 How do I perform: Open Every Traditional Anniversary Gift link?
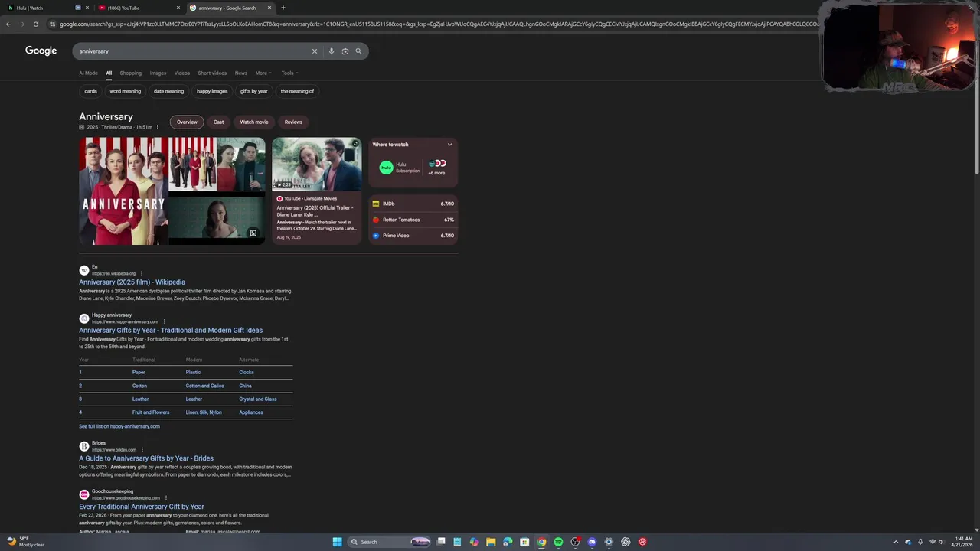coord(142,507)
